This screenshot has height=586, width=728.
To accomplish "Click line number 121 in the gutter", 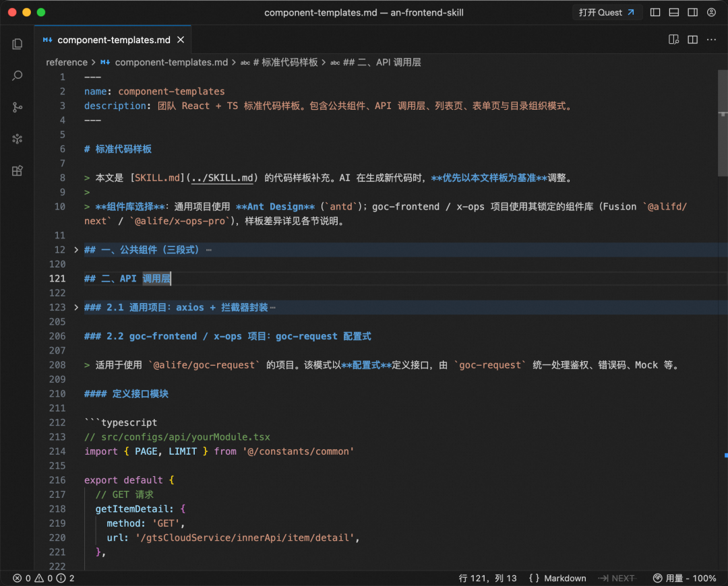I will (x=57, y=278).
